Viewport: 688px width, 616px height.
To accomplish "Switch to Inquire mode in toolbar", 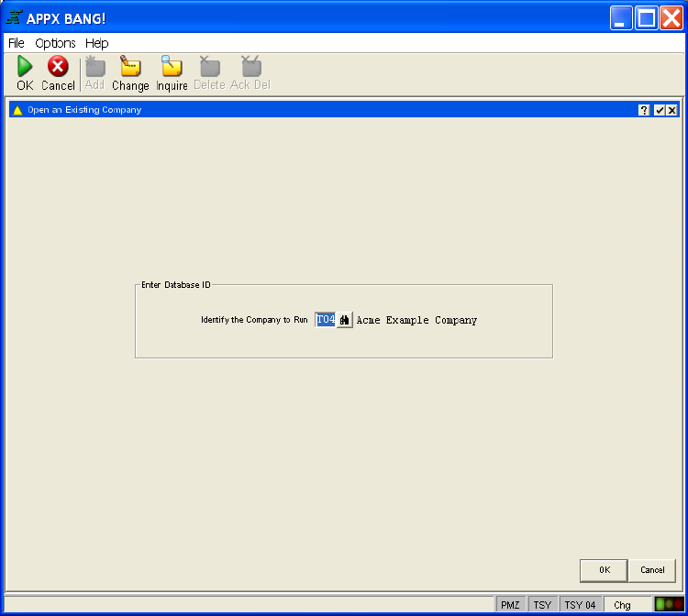I will point(172,66).
